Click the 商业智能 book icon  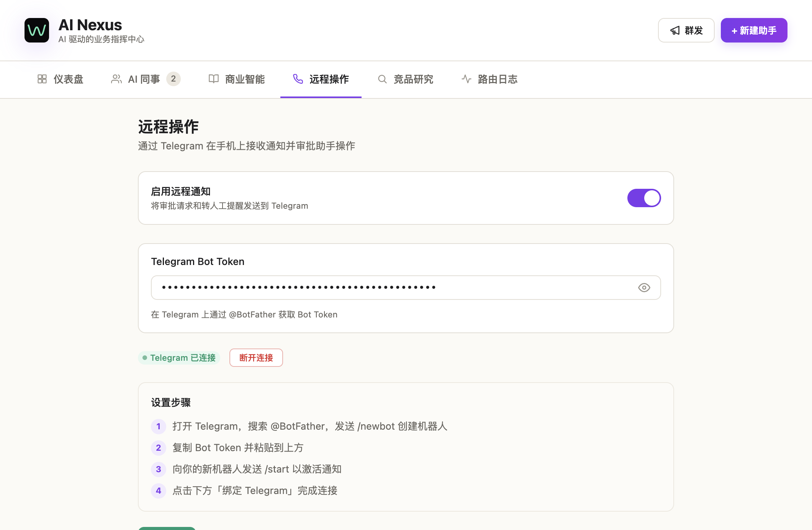coord(214,79)
